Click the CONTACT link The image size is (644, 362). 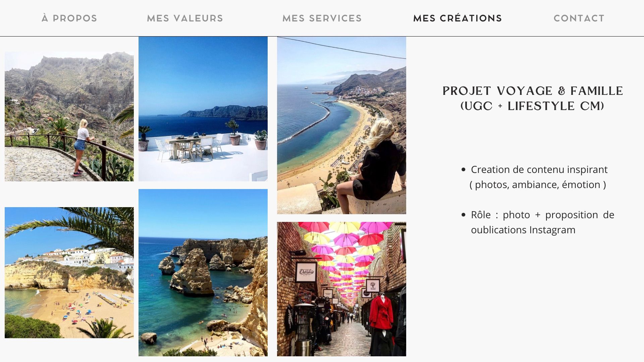(579, 18)
